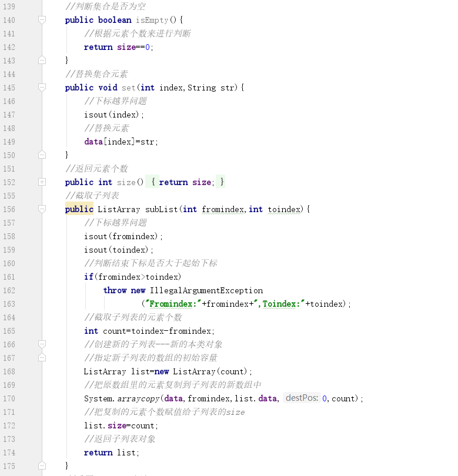Click 'return list;' statement
This screenshot has height=476, width=458.
point(112,452)
